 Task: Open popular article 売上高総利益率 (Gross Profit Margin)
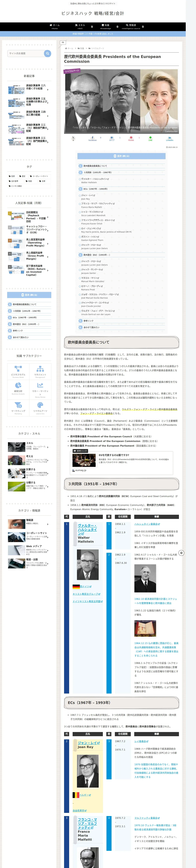pyautogui.click(x=29, y=256)
